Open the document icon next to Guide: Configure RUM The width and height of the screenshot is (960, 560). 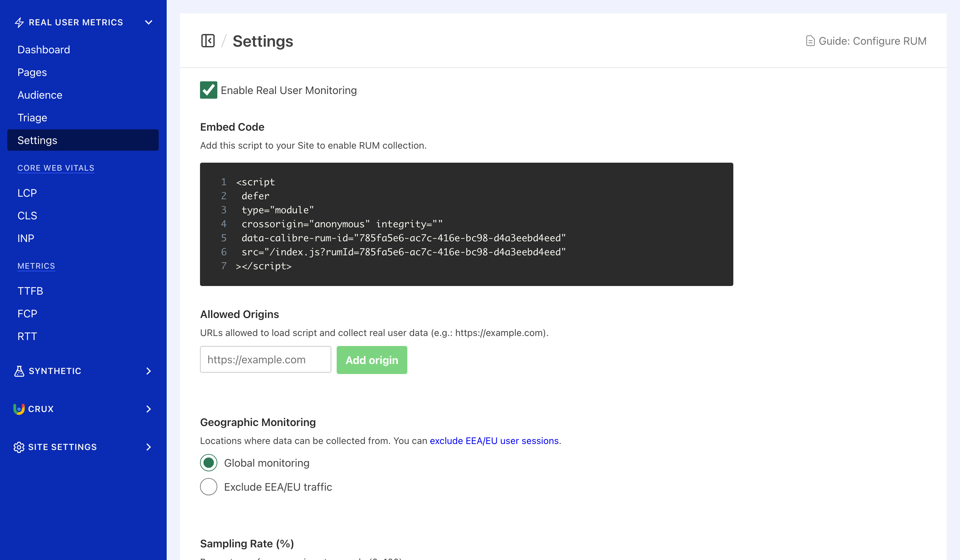810,41
